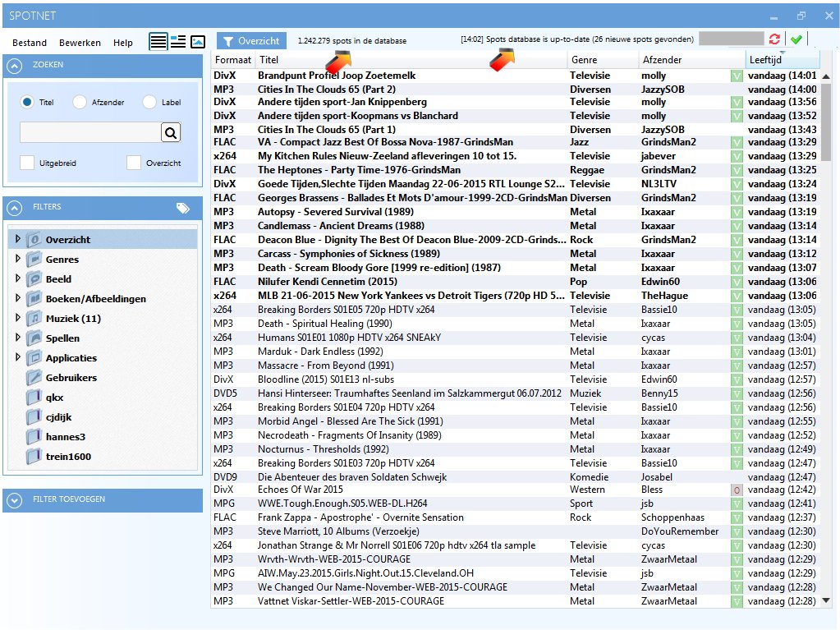The height and width of the screenshot is (630, 840).
Task: Click the red status icon on Echoes Of War row
Action: [737, 490]
